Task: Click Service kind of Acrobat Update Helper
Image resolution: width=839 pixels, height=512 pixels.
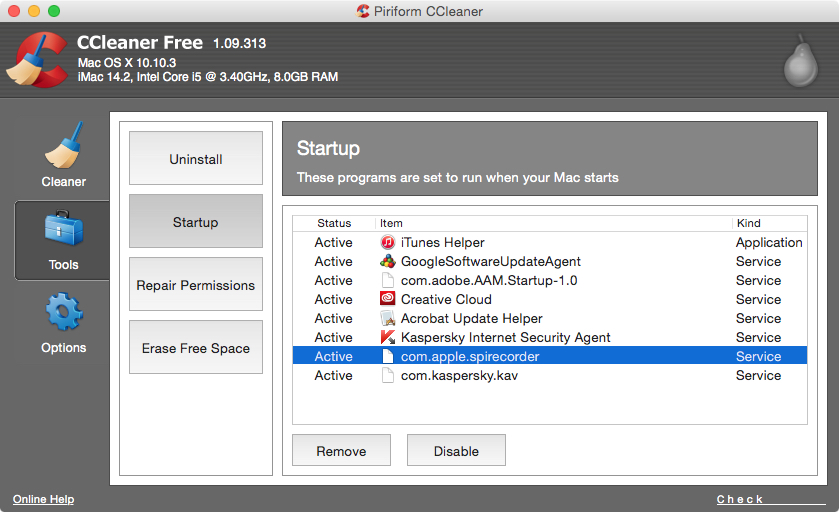Action: click(758, 318)
